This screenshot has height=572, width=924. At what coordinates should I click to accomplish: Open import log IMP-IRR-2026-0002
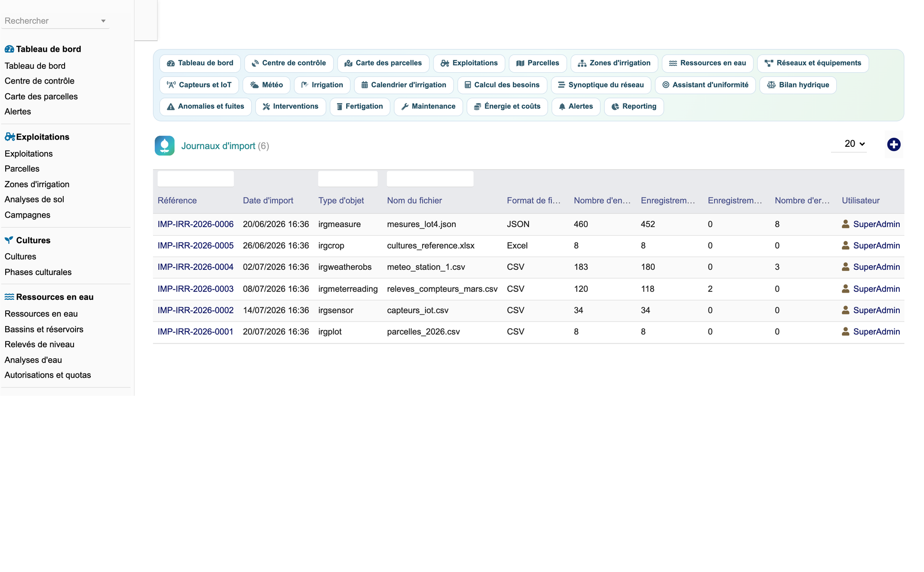click(x=196, y=310)
